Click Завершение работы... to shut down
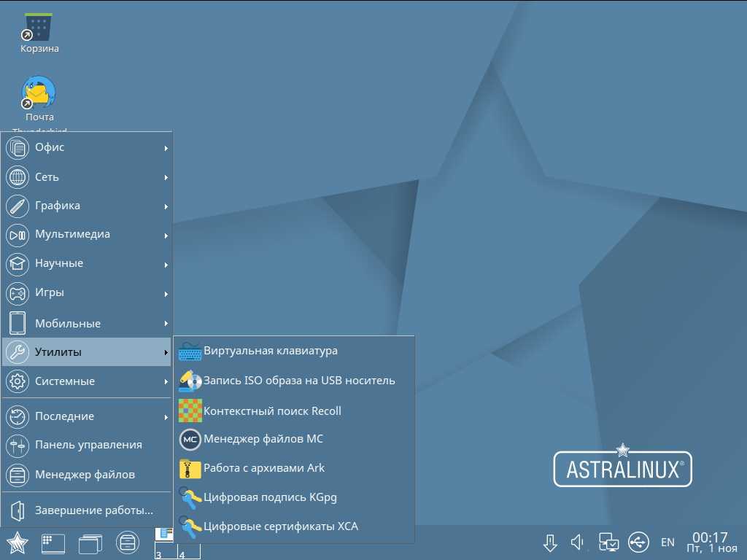 (x=93, y=510)
